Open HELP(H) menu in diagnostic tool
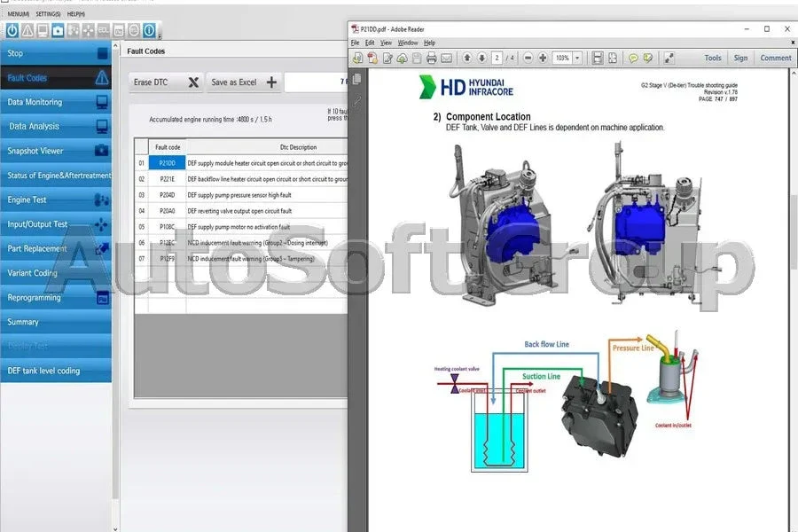Image resolution: width=798 pixels, height=532 pixels. coord(76,14)
